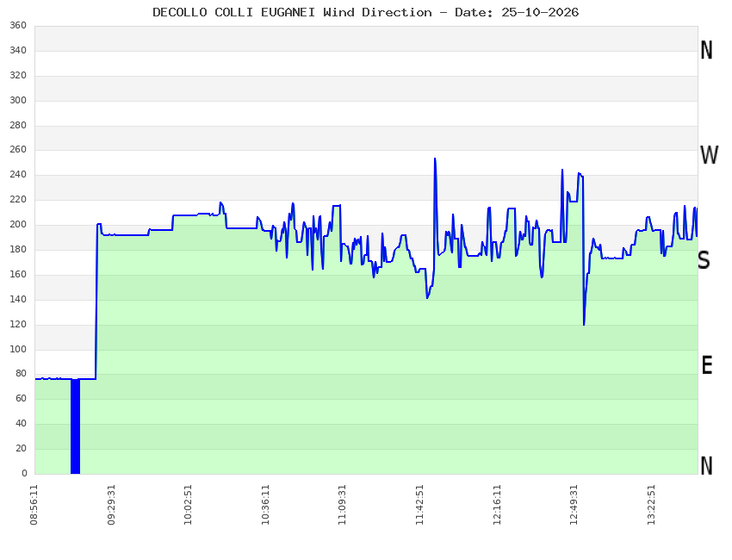Click the 260 y-axis label
Image resolution: width=732 pixels, height=560 pixels.
pyautogui.click(x=18, y=149)
